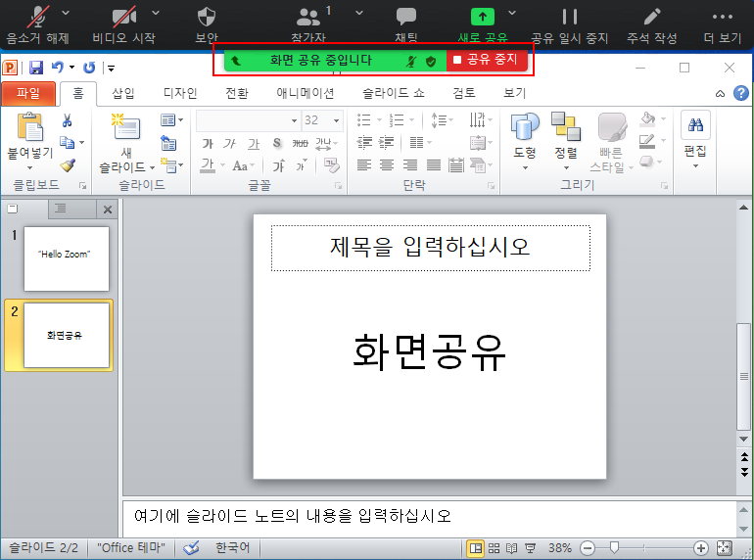Screen dimensions: 754x560
Task: Increase font size
Action: (x=279, y=165)
